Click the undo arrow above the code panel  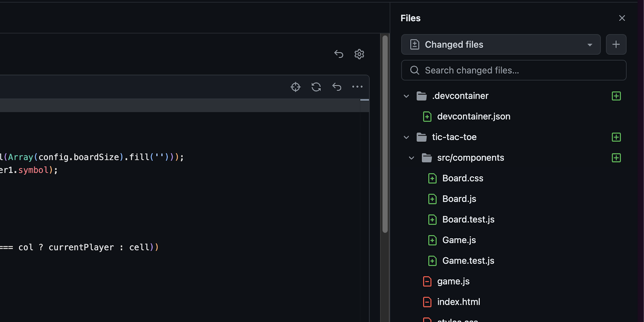coord(339,54)
